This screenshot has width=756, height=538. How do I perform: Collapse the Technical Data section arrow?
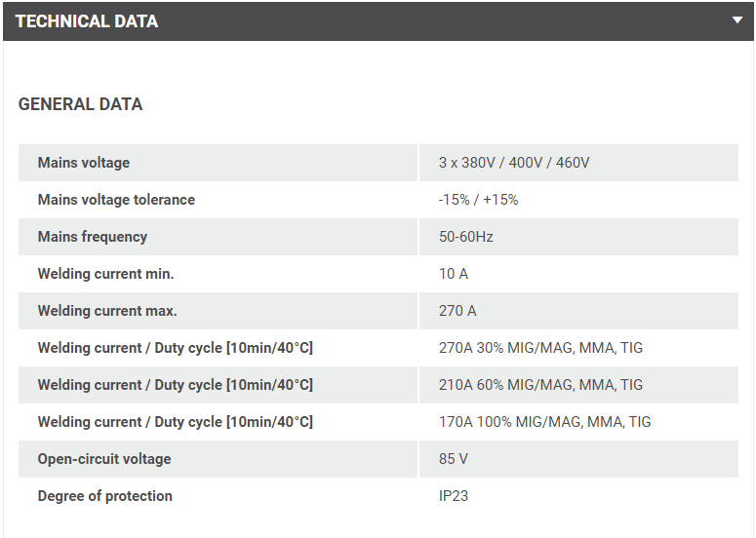pos(737,20)
